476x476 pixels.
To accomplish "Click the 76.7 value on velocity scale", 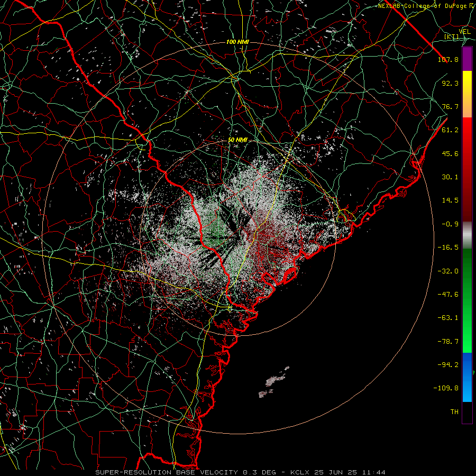I will pos(450,106).
